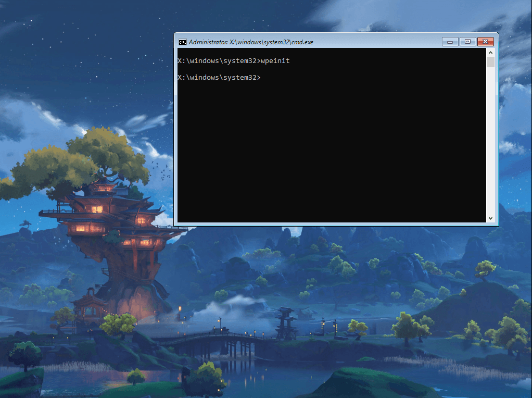
Task: Click the first 'X:\windows\system32>' prompt line
Action: pyautogui.click(x=218, y=61)
